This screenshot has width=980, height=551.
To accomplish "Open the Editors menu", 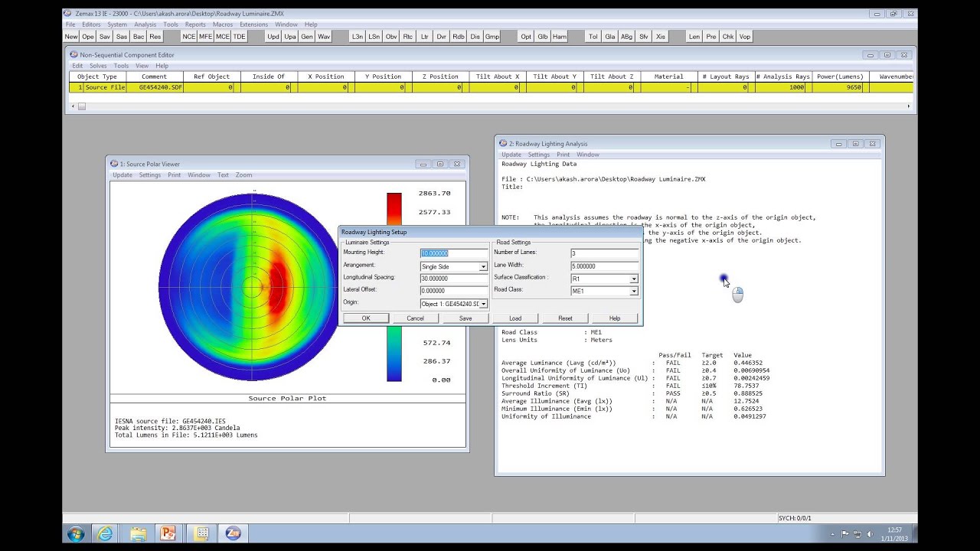I will pos(91,24).
